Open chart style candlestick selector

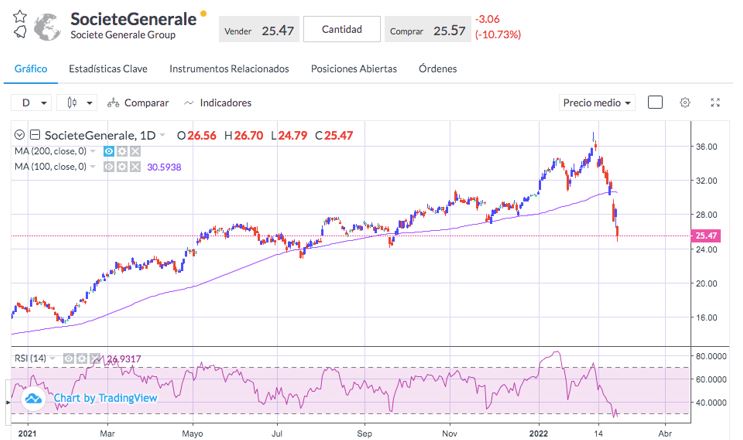pyautogui.click(x=77, y=103)
